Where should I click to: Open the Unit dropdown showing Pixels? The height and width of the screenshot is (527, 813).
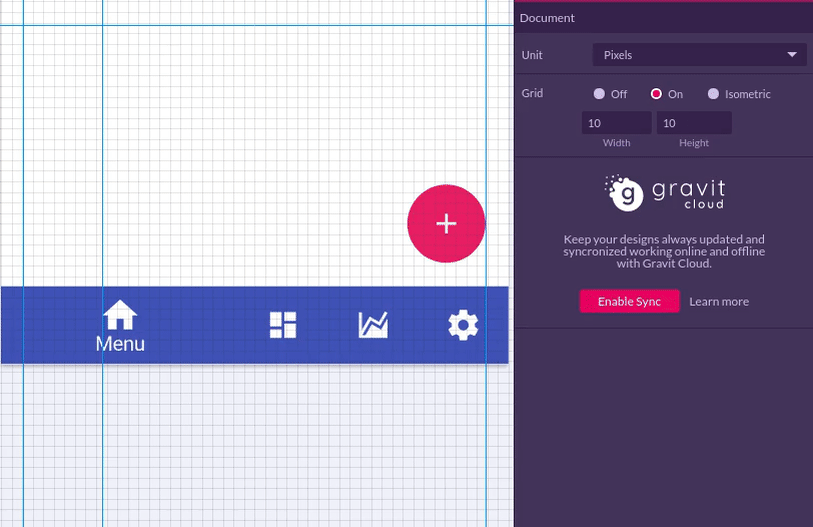699,54
